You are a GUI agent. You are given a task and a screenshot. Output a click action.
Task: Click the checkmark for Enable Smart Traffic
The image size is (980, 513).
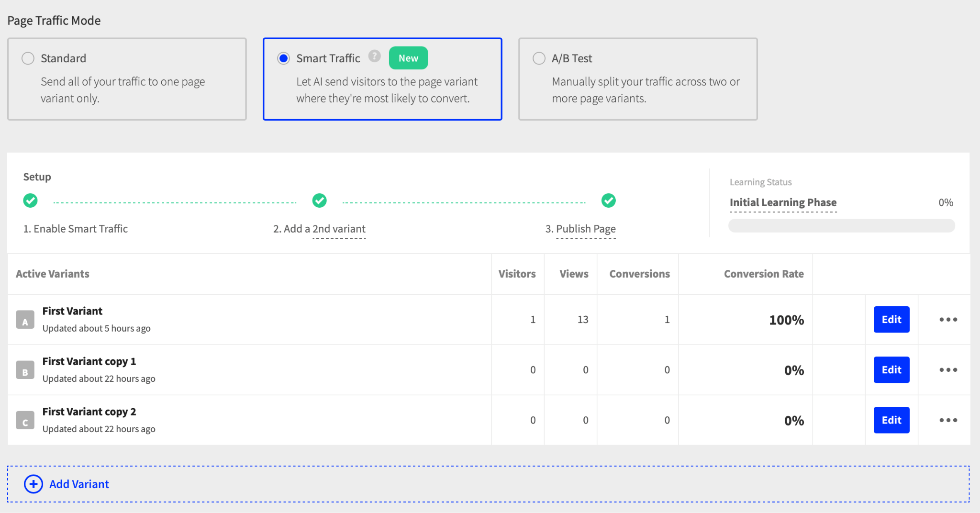point(30,201)
